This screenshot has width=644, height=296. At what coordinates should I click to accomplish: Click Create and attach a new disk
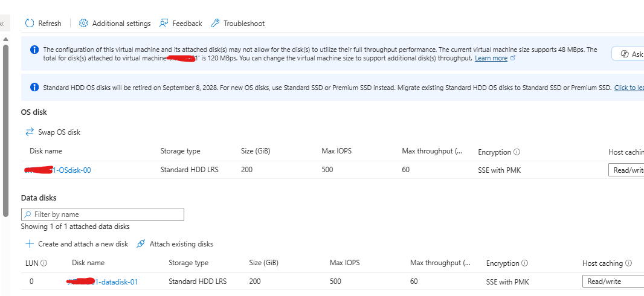click(83, 244)
